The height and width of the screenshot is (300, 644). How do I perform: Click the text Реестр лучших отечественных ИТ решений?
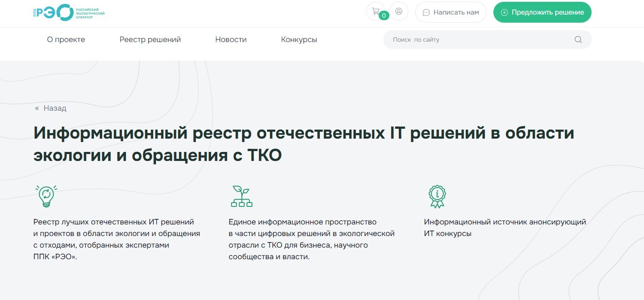point(114,222)
